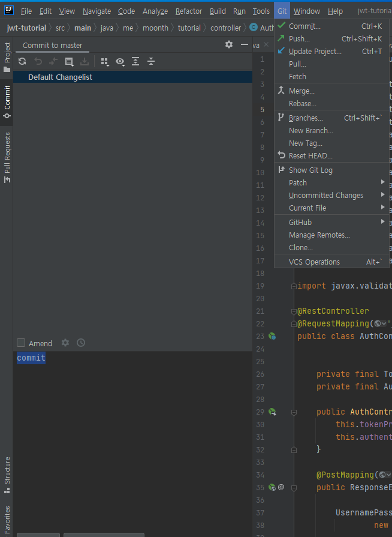The width and height of the screenshot is (392, 537).
Task: Click the Spring gutter icon on line 35
Action: [272, 487]
